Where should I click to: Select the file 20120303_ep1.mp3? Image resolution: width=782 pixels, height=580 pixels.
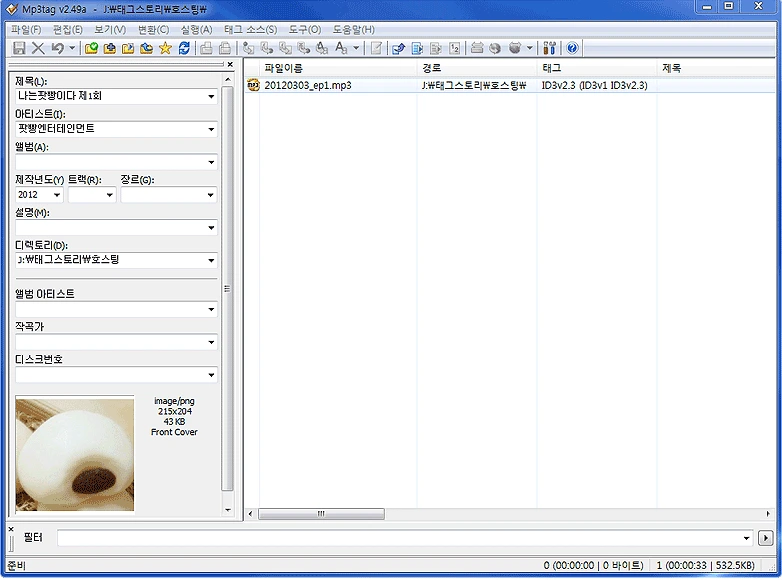(308, 85)
